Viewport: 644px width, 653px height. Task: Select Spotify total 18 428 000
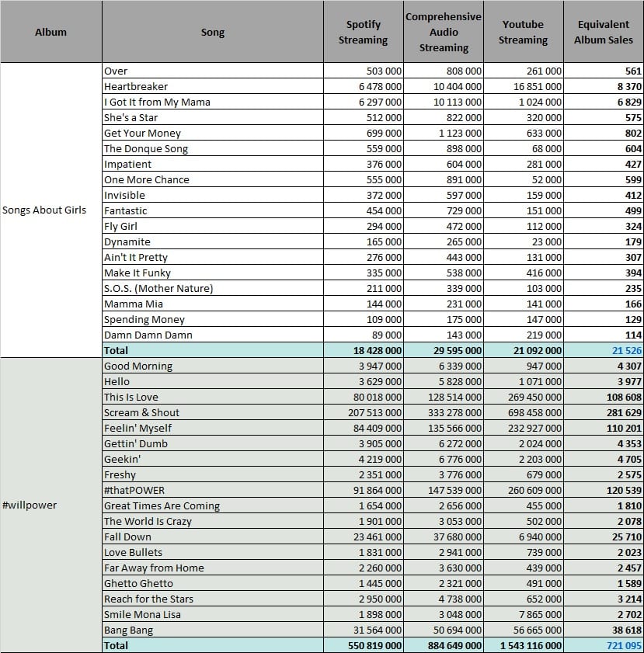[364, 351]
